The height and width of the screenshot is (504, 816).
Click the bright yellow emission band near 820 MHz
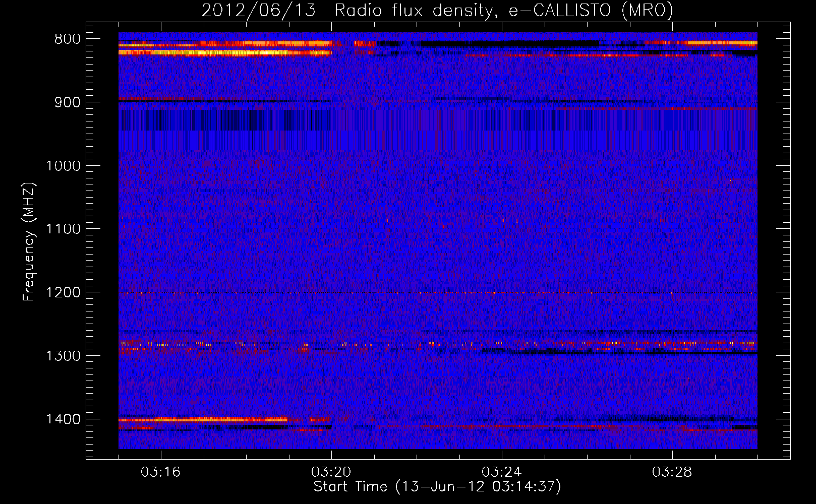coord(225,52)
